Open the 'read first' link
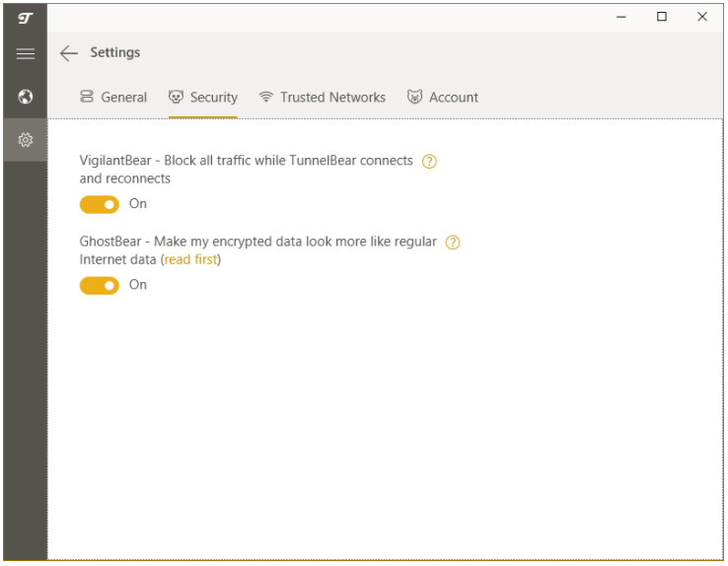 [x=190, y=259]
